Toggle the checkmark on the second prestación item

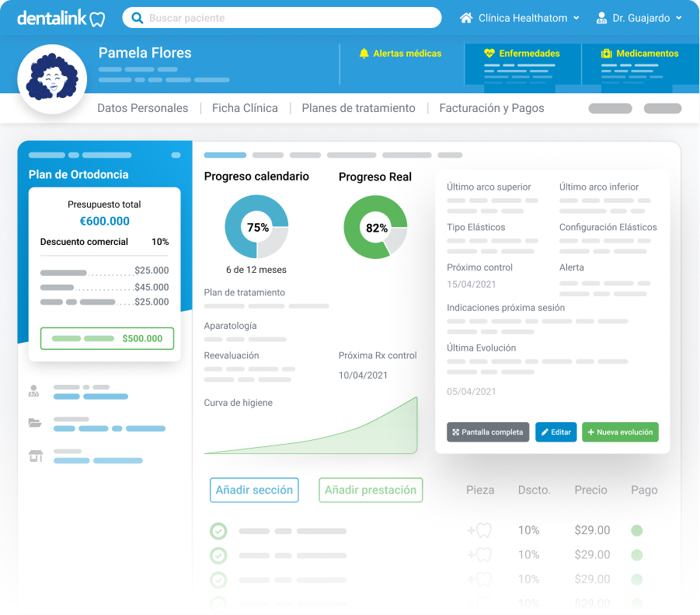tap(218, 555)
